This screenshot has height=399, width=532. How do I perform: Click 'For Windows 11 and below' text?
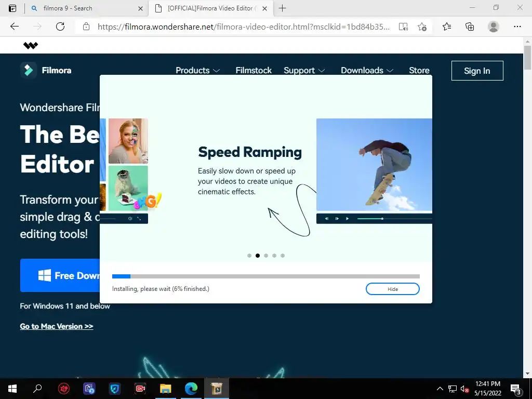(x=65, y=306)
